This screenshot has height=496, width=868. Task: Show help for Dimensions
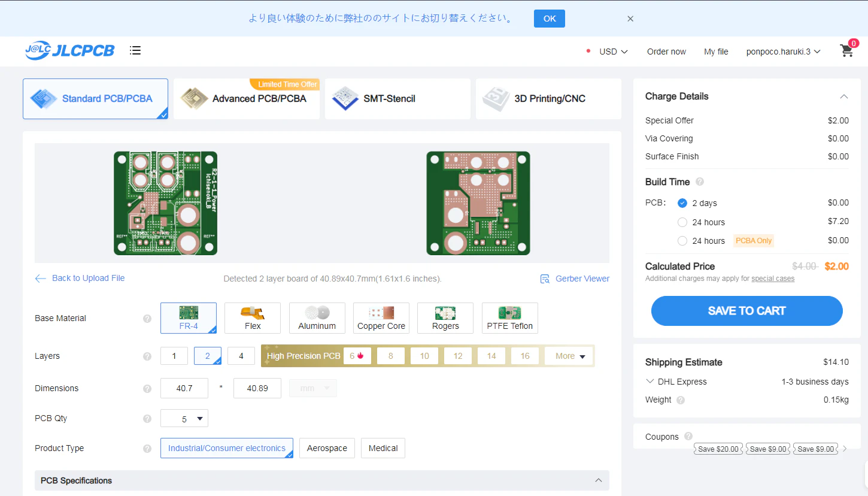(x=147, y=388)
